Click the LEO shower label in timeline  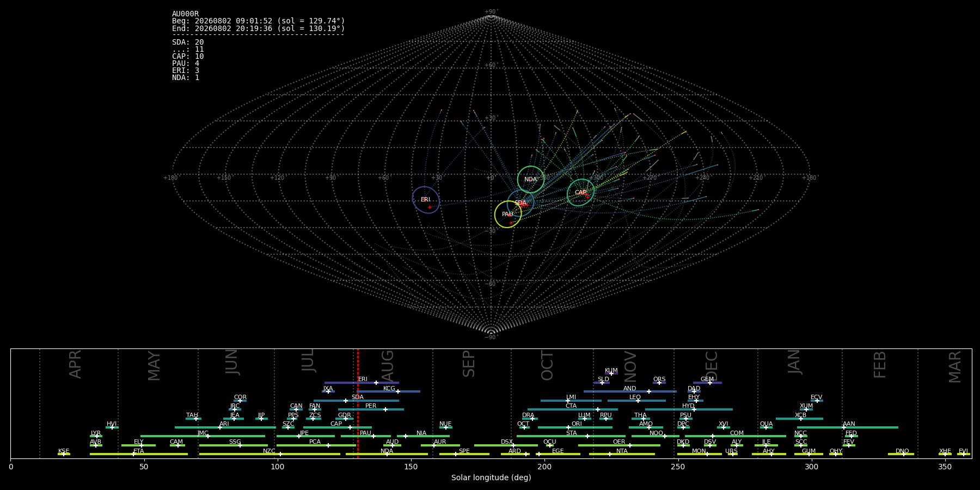635,397
